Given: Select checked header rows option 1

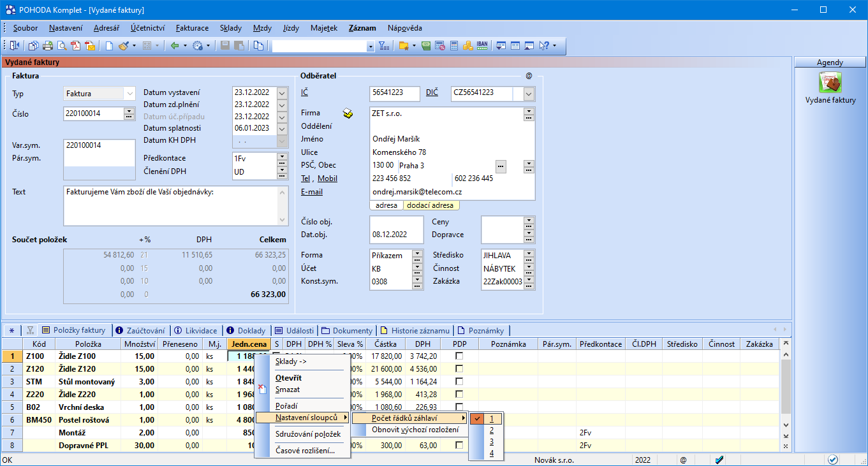Looking at the screenshot, I should coord(486,419).
